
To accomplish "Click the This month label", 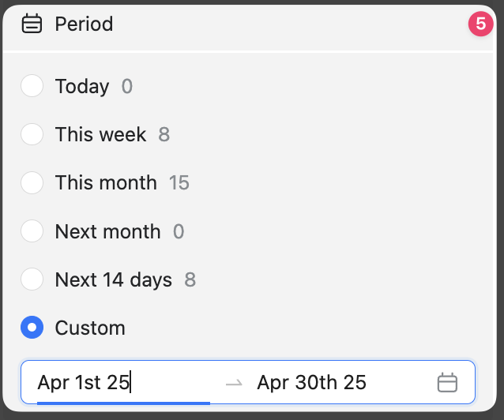I will [x=106, y=183].
